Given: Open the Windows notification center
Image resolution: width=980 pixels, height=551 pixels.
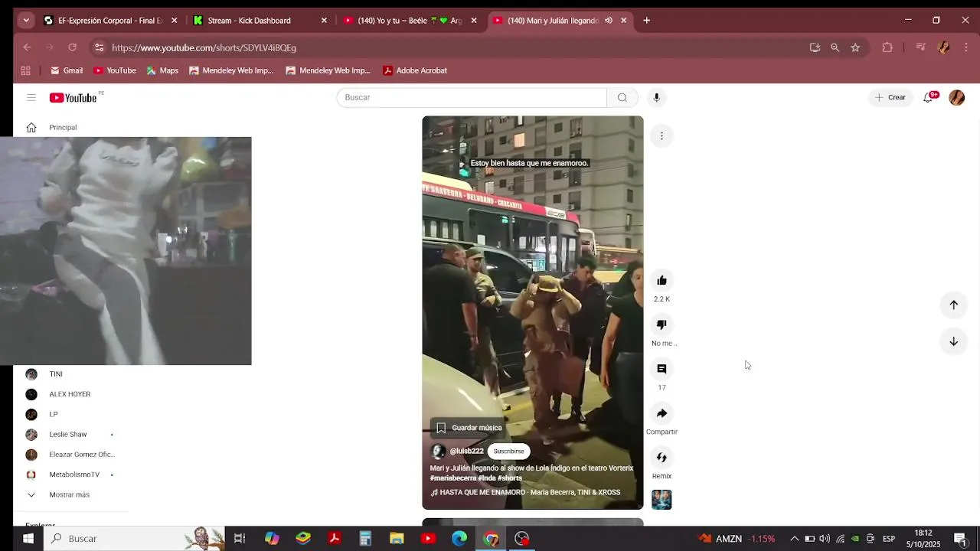Looking at the screenshot, I should pyautogui.click(x=960, y=538).
